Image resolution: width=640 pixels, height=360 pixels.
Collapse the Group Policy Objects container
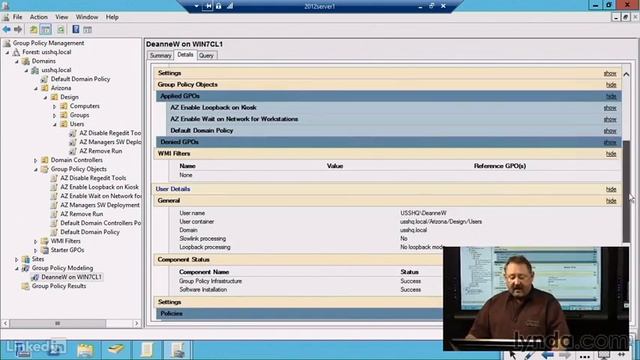36,169
